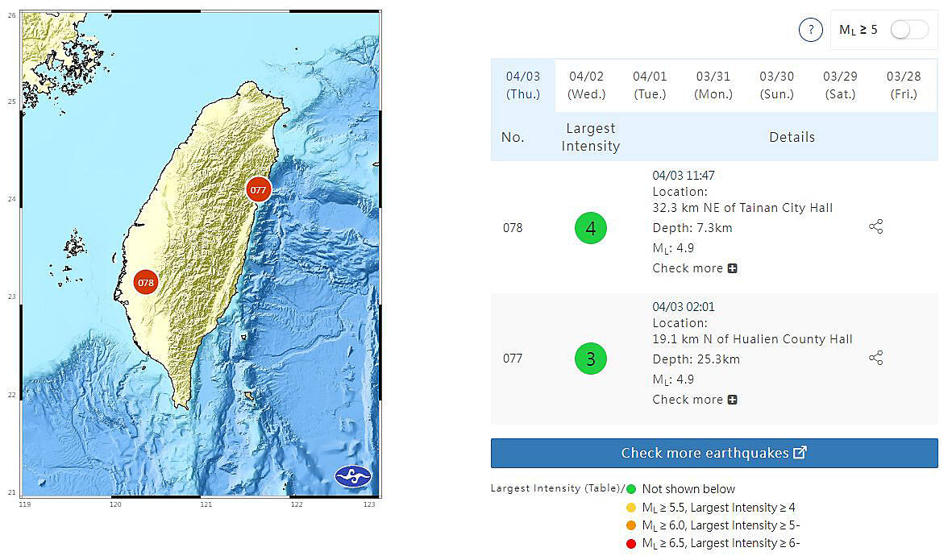View the 03/30 (Sun.) earthquakes tab
The image size is (952, 560).
tap(777, 85)
